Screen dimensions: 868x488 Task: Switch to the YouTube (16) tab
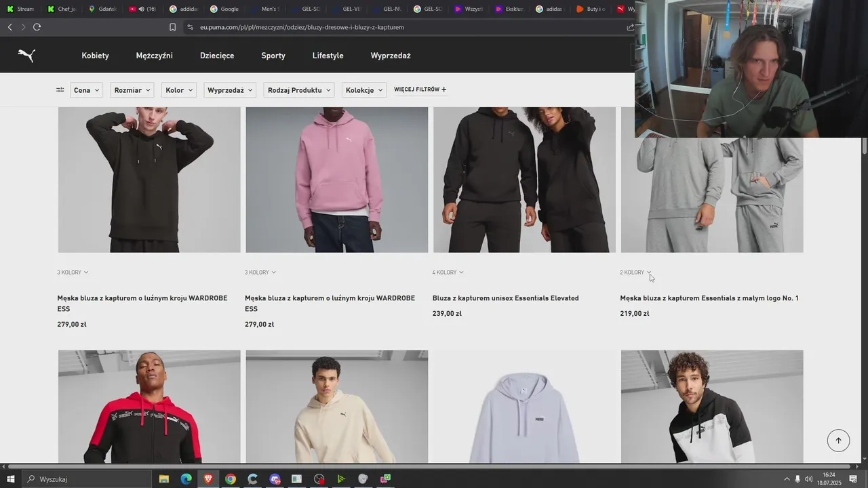pos(142,9)
